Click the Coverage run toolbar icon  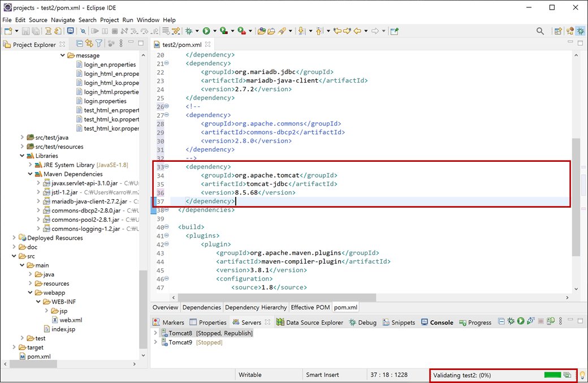pyautogui.click(x=224, y=31)
